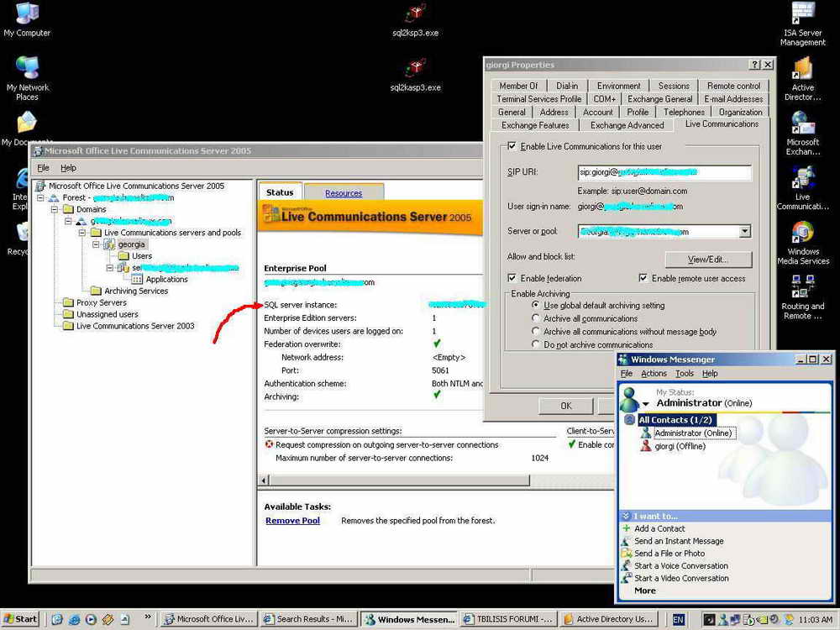Select Archive all communications without message body

point(535,332)
